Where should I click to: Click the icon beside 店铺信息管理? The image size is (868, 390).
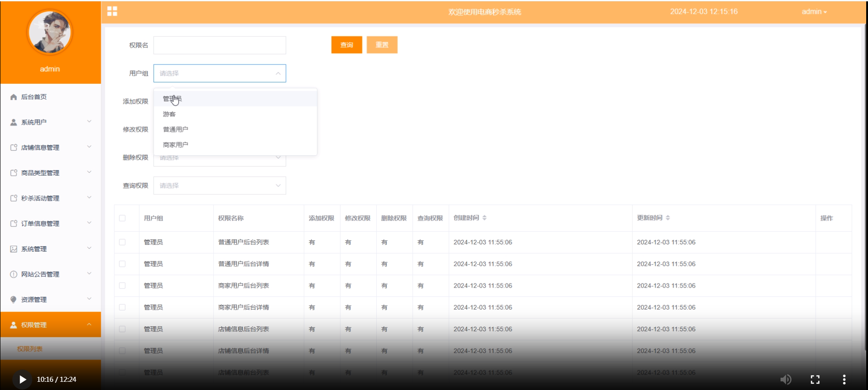[14, 147]
